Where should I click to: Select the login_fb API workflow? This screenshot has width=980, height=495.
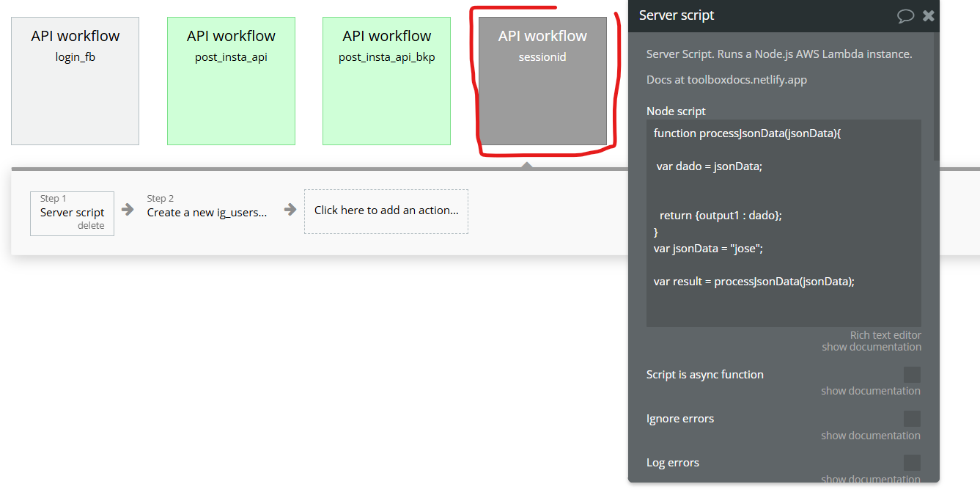coord(75,81)
